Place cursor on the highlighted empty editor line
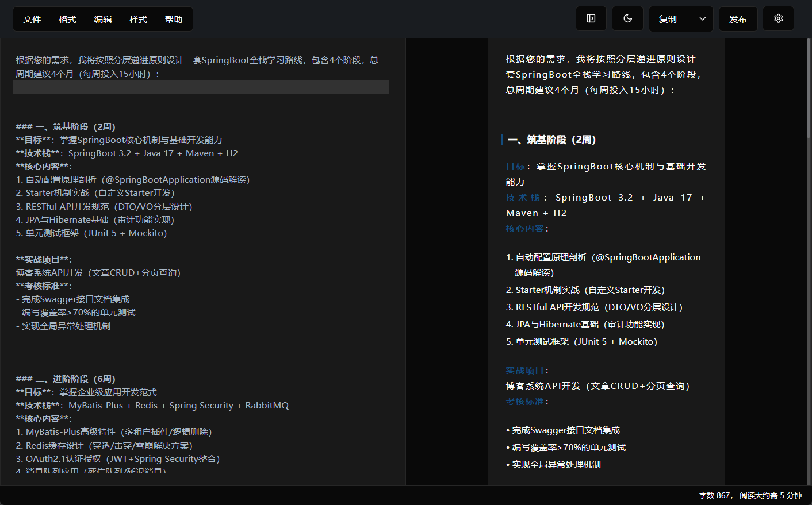Image resolution: width=812 pixels, height=505 pixels. pos(201,87)
